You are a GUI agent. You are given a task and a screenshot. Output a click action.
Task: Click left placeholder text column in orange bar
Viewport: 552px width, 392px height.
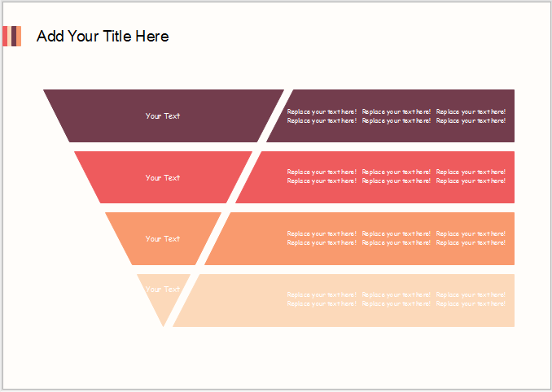tap(322, 238)
